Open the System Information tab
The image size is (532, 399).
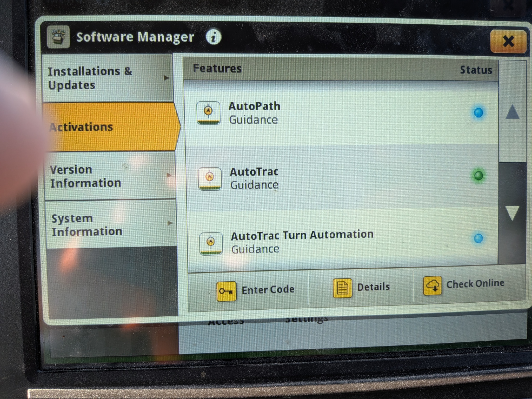click(x=111, y=224)
